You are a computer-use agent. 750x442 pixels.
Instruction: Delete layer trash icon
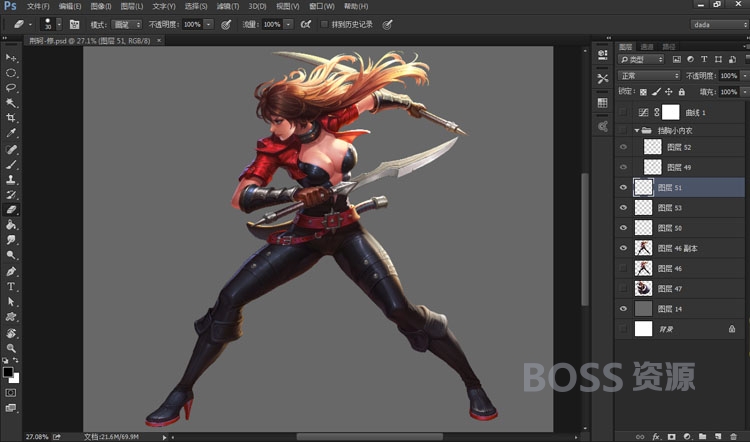pos(733,436)
